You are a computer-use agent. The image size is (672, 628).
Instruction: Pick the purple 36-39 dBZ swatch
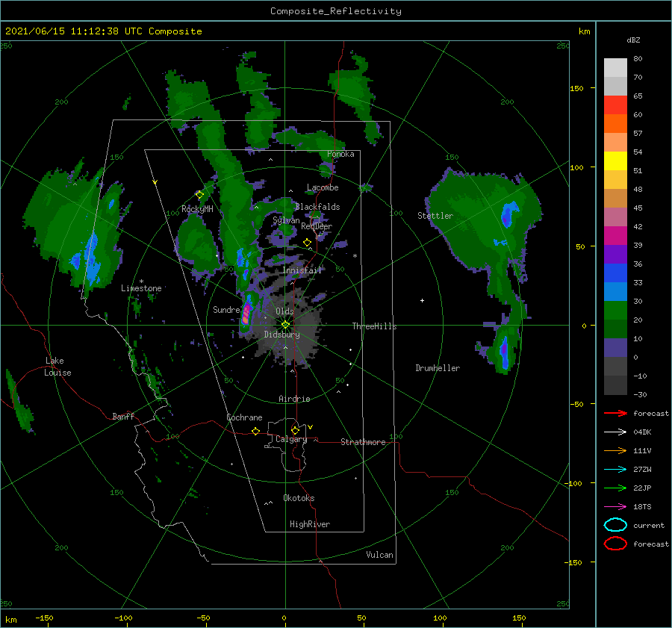click(615, 255)
